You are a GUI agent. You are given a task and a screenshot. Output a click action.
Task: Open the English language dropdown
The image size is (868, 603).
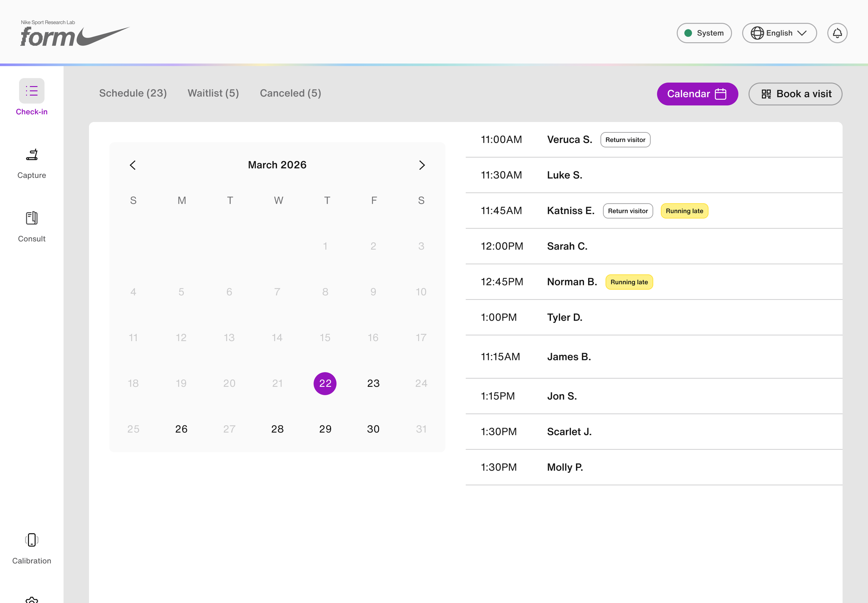(x=779, y=33)
